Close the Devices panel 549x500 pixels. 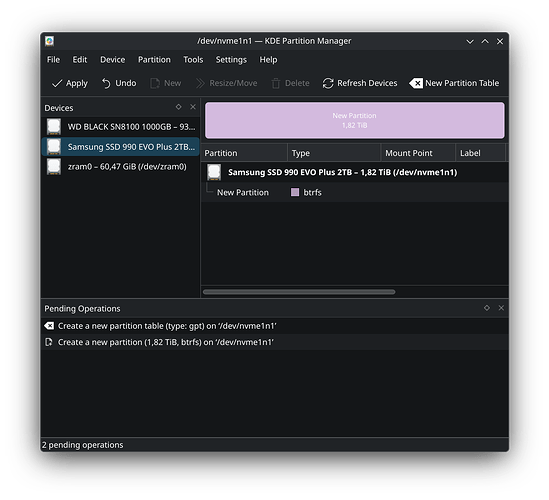click(193, 107)
